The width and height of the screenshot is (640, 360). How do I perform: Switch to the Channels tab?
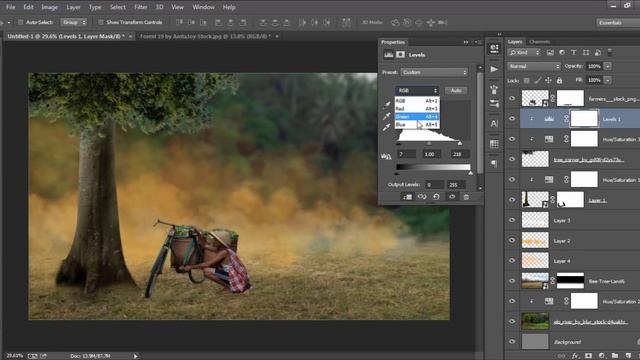pyautogui.click(x=539, y=42)
